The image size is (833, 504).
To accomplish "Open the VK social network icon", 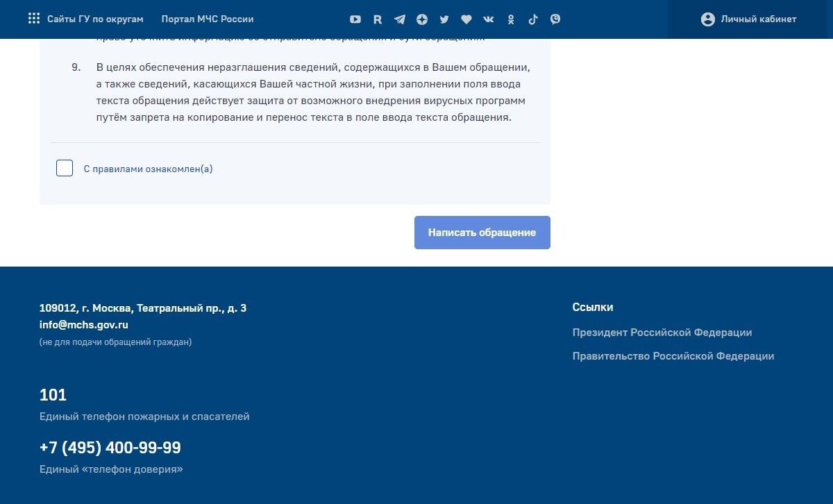I will pyautogui.click(x=489, y=19).
